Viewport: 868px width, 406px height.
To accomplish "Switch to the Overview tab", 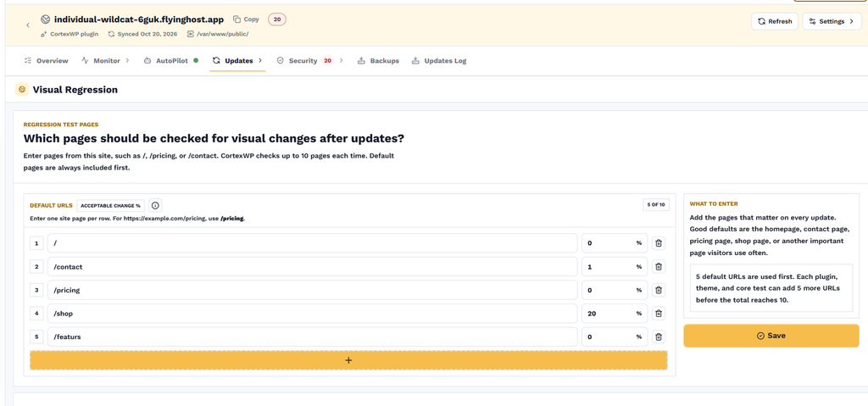I will (x=47, y=61).
